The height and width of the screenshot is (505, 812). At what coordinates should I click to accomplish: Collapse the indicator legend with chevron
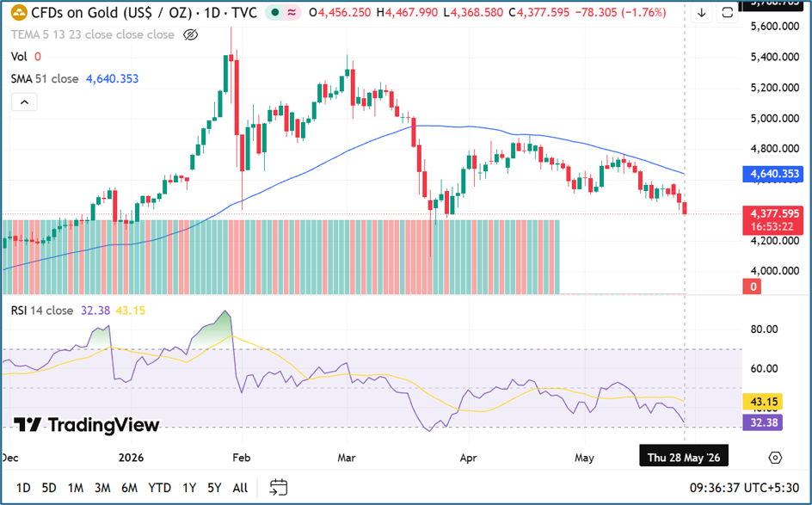point(24,102)
